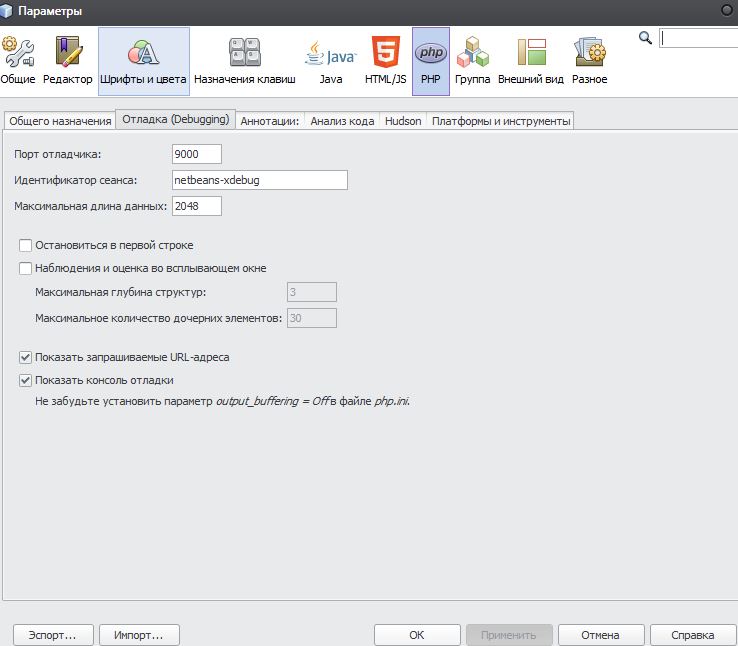Viewport: 738px width, 646px height.
Task: Select the PHP options category
Action: click(430, 60)
